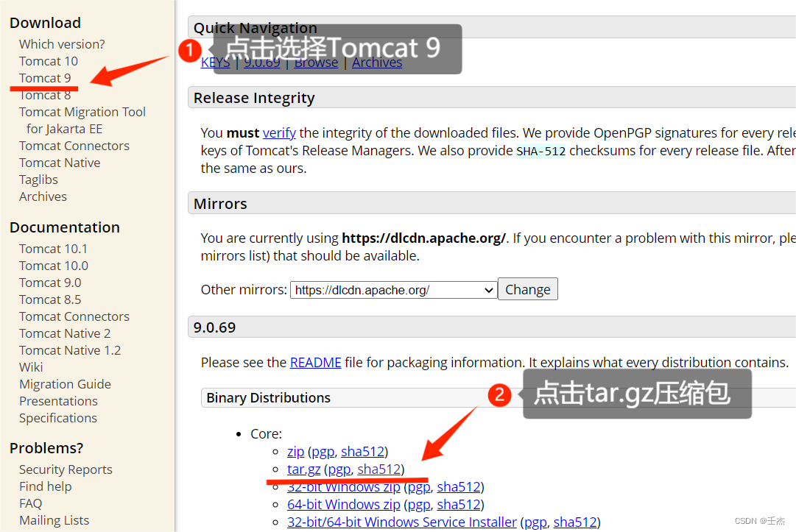
Task: Click Browse in Quick Navigation
Action: (x=315, y=62)
